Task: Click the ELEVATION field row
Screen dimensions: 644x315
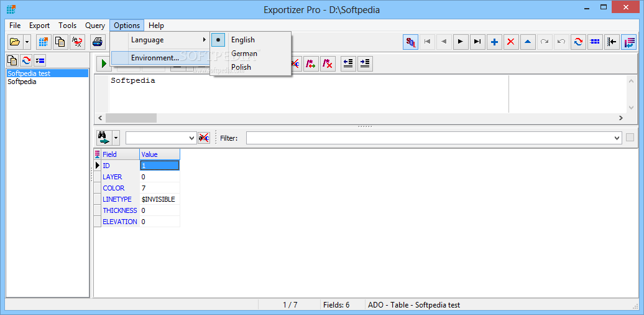Action: 120,221
